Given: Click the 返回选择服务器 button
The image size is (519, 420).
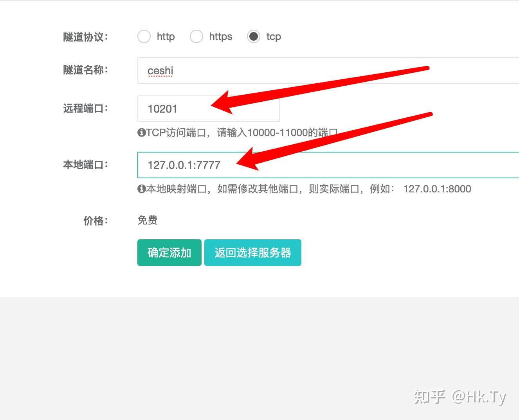Looking at the screenshot, I should click(253, 253).
